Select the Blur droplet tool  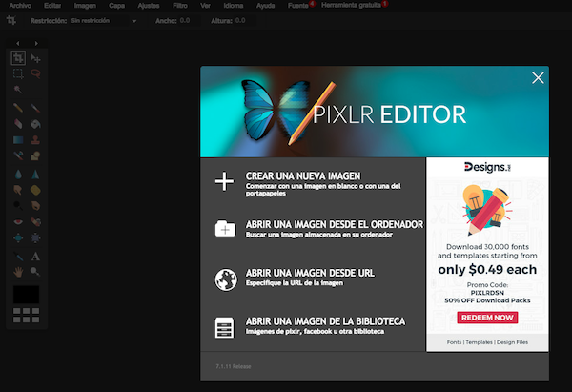pos(18,175)
